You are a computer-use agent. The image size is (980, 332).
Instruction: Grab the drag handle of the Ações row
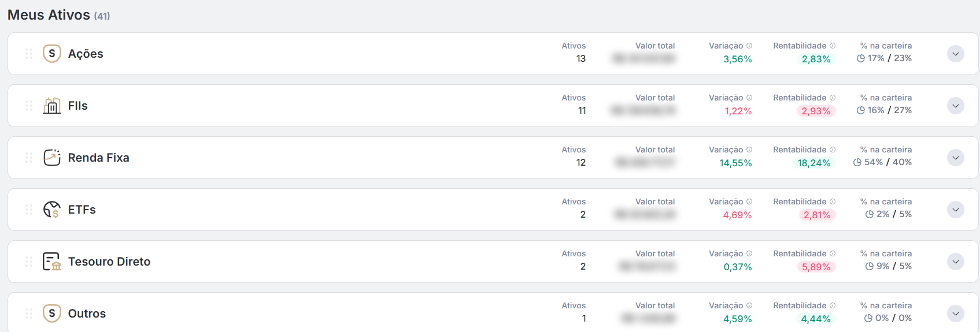click(x=29, y=54)
